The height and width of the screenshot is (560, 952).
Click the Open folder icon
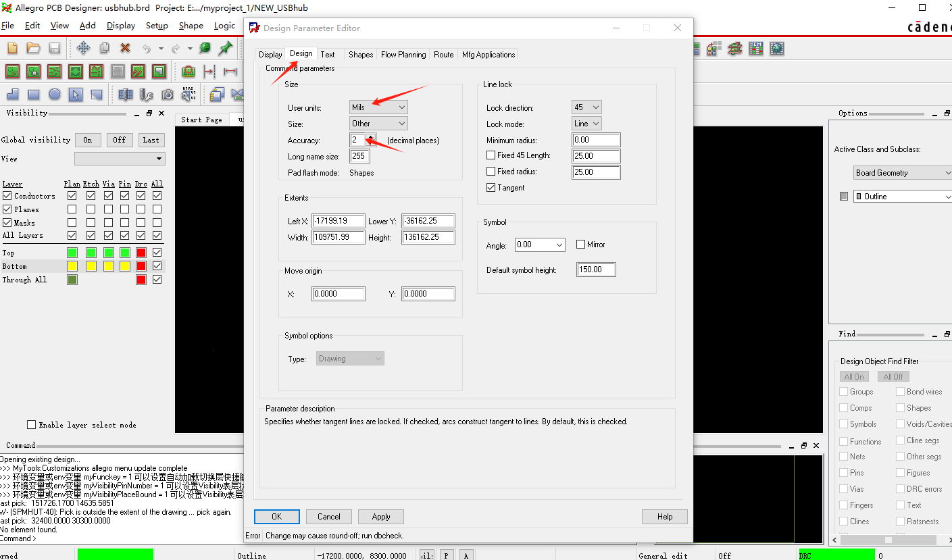(33, 48)
